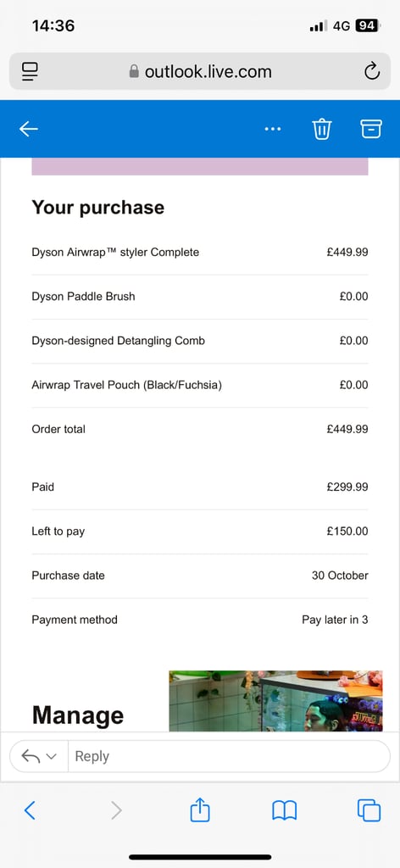Archive the email using the box icon
Image resolution: width=400 pixels, height=868 pixels.
click(371, 129)
